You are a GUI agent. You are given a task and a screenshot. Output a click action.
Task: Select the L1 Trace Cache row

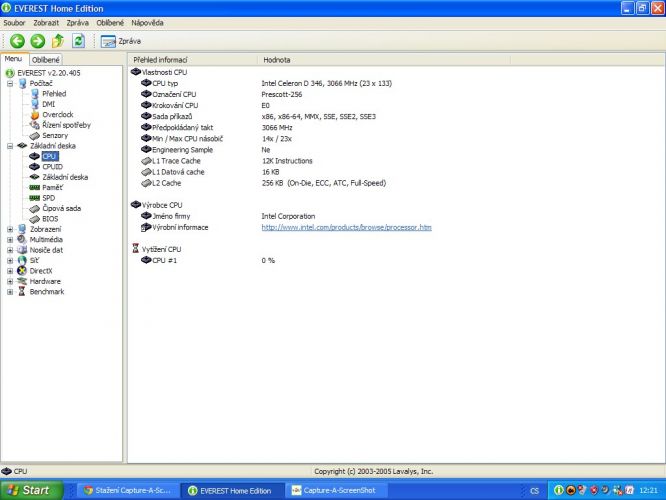tap(227, 161)
